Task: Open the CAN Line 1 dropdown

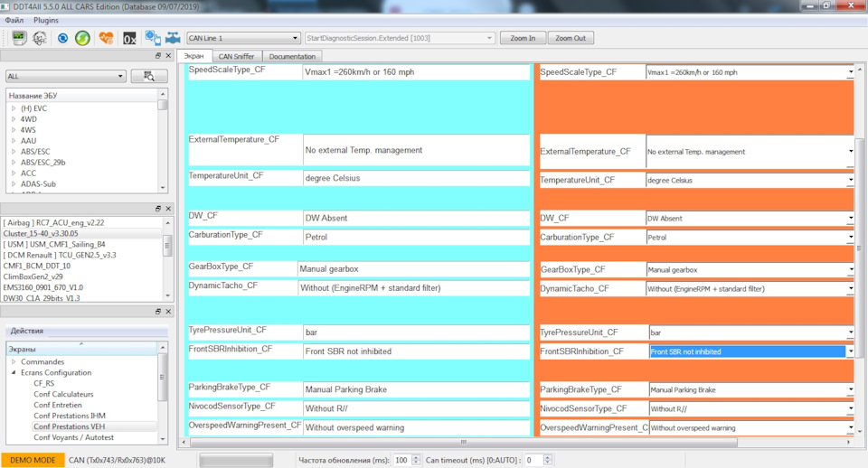Action: pos(243,38)
